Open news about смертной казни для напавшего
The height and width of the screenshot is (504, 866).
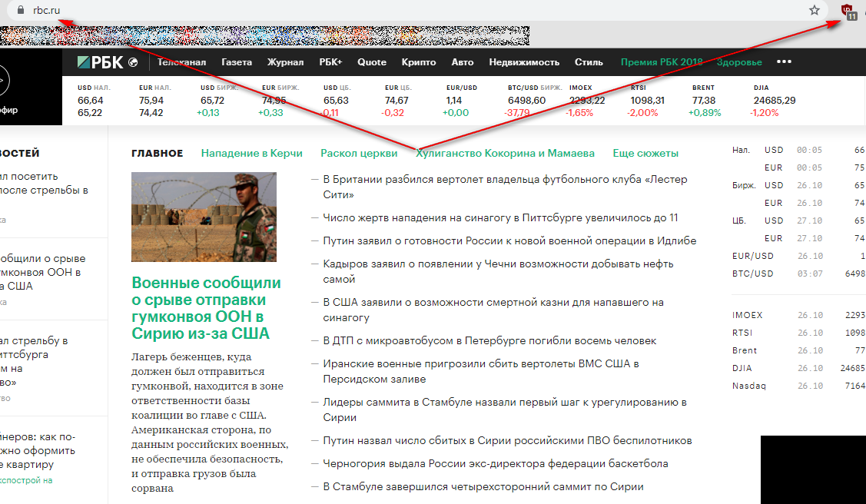pos(493,310)
